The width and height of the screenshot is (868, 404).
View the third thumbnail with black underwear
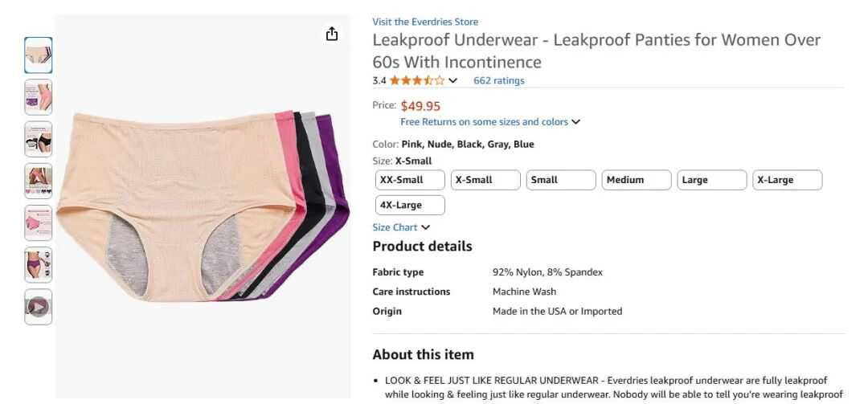39,139
